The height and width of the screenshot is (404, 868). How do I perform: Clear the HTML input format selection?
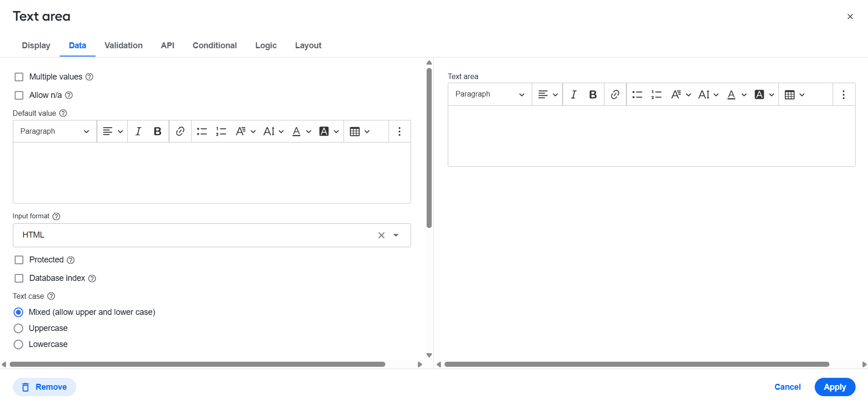tap(381, 235)
